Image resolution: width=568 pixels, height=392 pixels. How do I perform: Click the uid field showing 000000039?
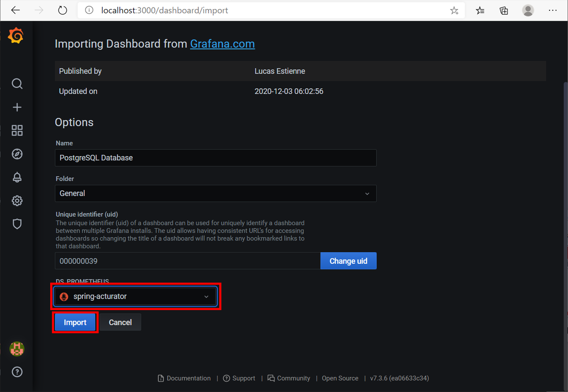[x=188, y=261]
